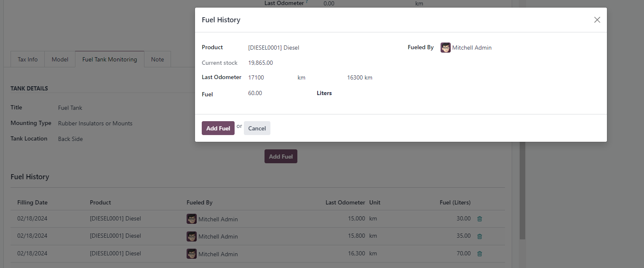The height and width of the screenshot is (268, 644).
Task: Delete the 35.00 liters fuel entry
Action: (479, 236)
